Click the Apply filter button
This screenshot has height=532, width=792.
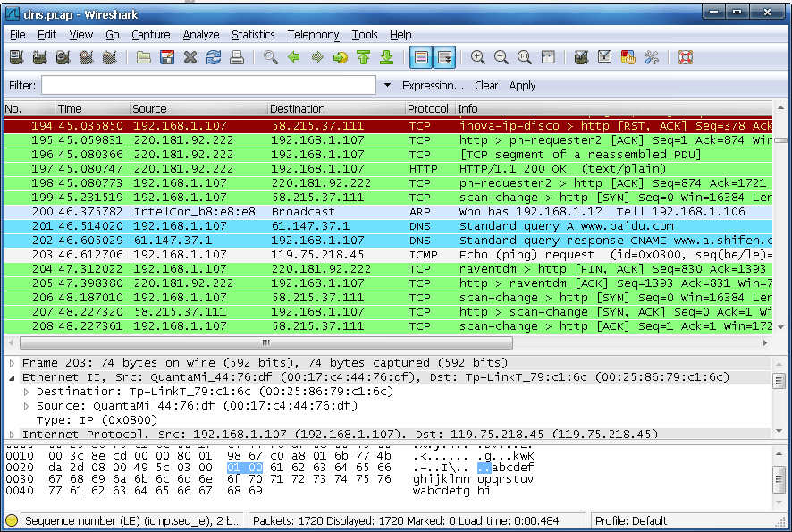tap(522, 86)
